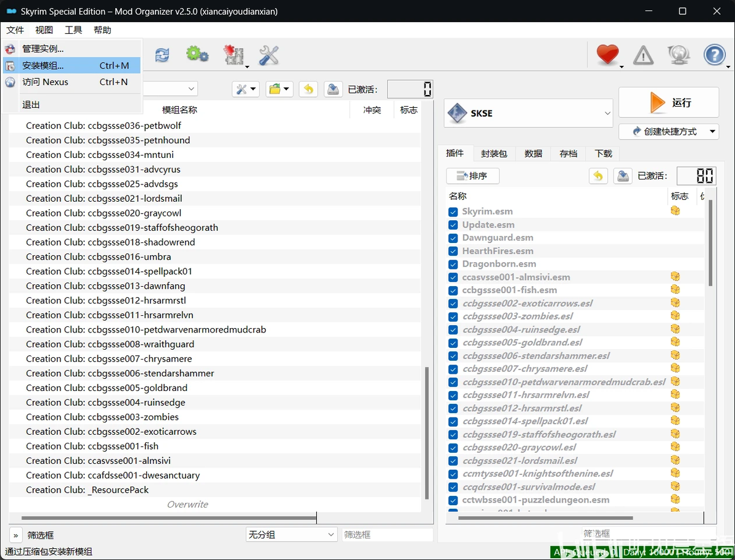Click the red heart endorse icon
This screenshot has width=735, height=560.
[607, 54]
